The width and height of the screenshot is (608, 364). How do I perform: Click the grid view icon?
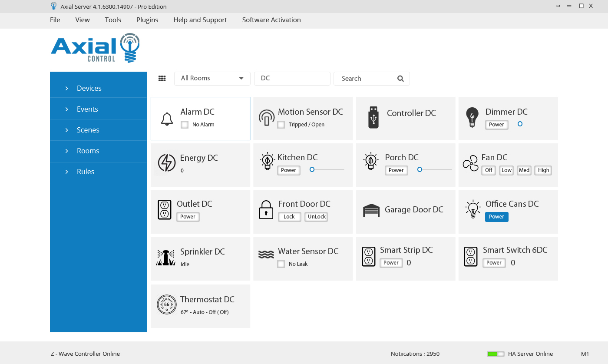162,79
